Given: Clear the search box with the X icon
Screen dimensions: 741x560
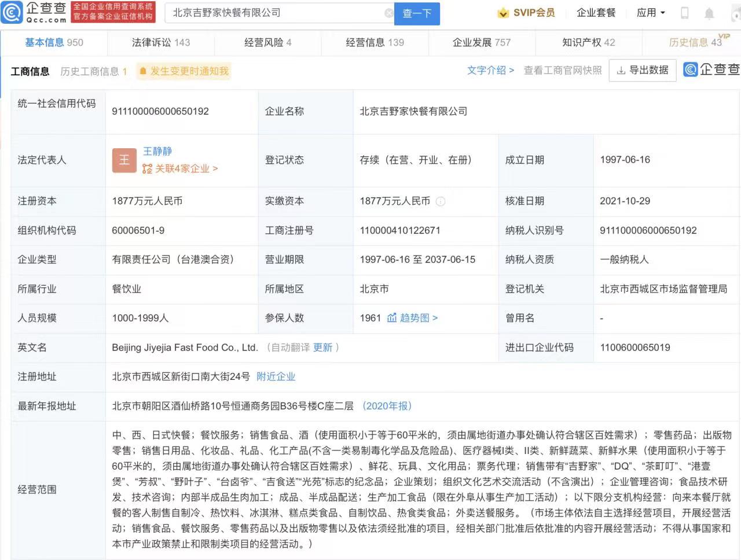Looking at the screenshot, I should (x=389, y=13).
